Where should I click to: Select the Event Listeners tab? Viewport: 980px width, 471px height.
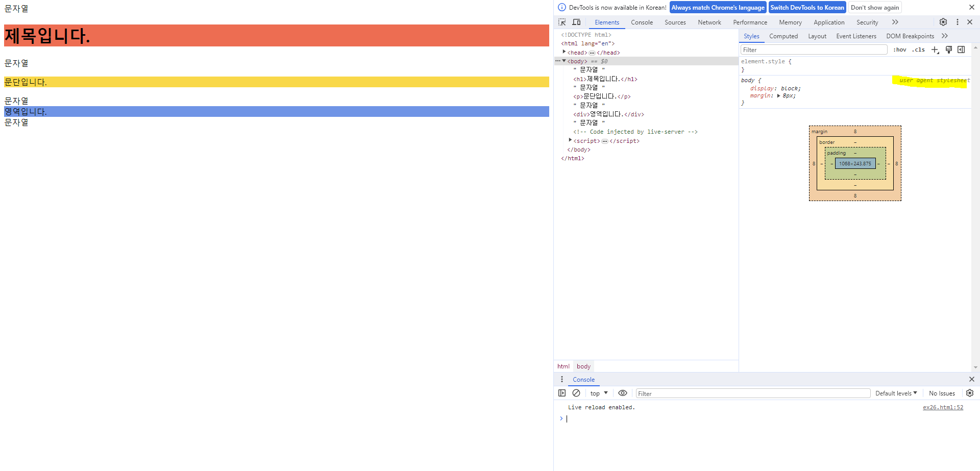click(x=856, y=36)
